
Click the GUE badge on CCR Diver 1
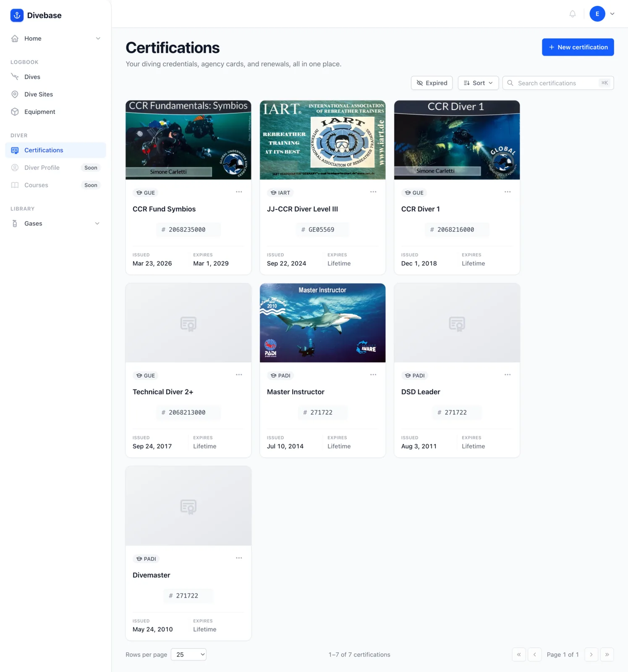pos(414,193)
